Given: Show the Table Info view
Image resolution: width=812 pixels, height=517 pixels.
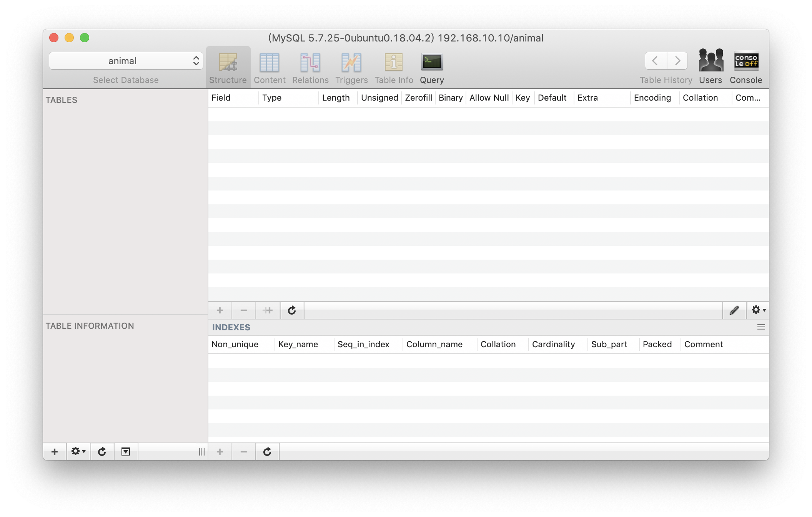Looking at the screenshot, I should tap(394, 68).
